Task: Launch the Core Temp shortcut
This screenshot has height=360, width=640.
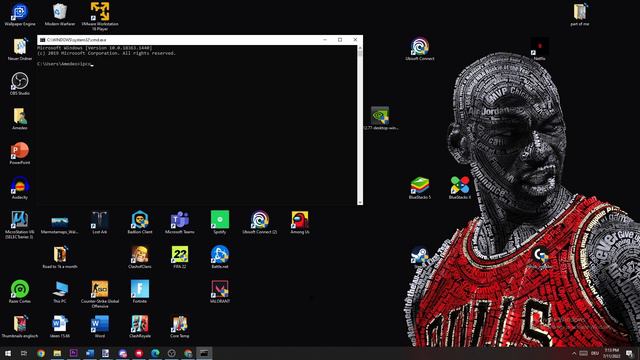Action: (180, 327)
